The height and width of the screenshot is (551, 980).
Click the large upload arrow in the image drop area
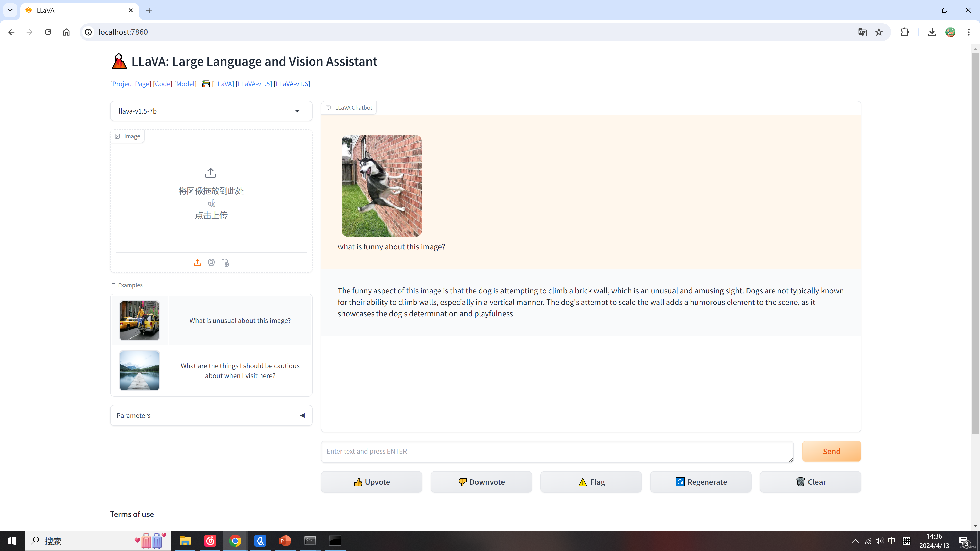(210, 173)
